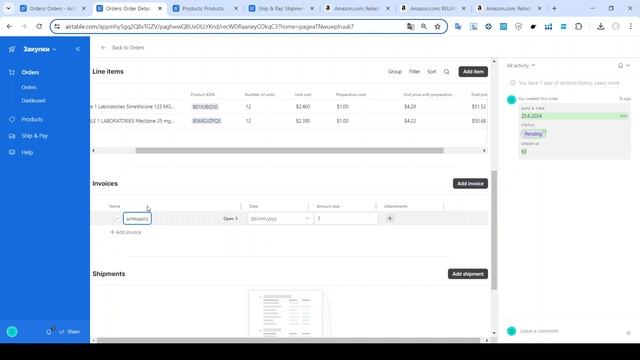The height and width of the screenshot is (360, 640).
Task: Open the extensions puzzle icon
Action: click(x=578, y=27)
